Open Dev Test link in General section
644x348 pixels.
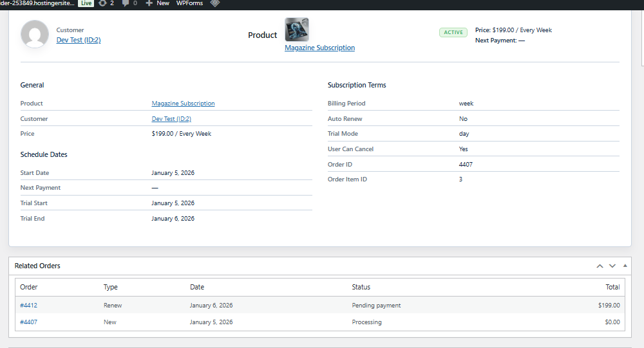pyautogui.click(x=171, y=119)
